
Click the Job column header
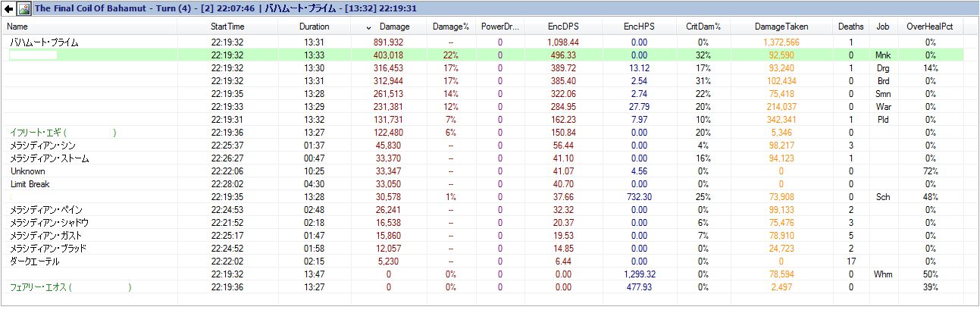point(882,27)
